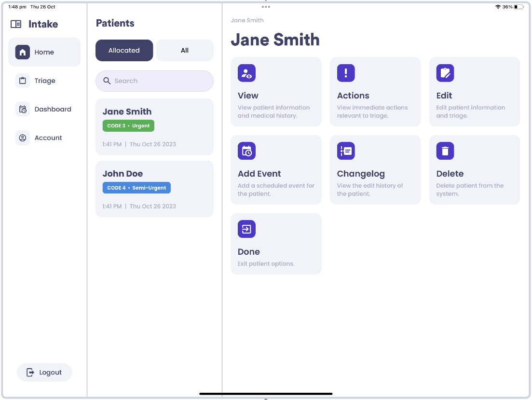The height and width of the screenshot is (400, 532).
Task: Toggle the sidebar panel icon beside Intake
Action: point(15,24)
